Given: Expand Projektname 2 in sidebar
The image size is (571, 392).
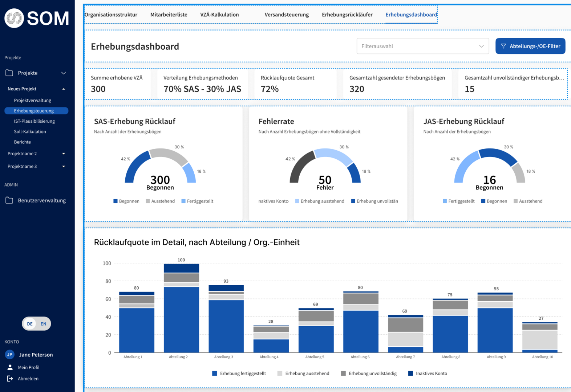Looking at the screenshot, I should pyautogui.click(x=64, y=154).
